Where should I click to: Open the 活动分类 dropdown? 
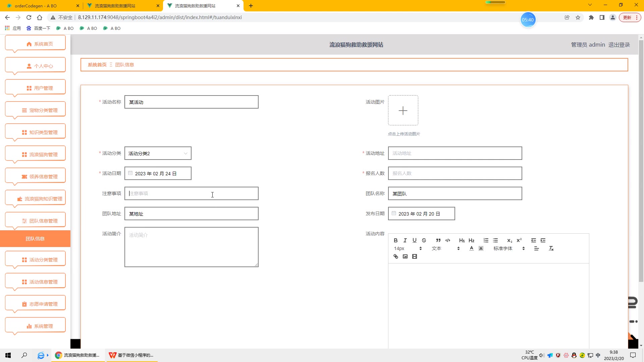point(158,154)
